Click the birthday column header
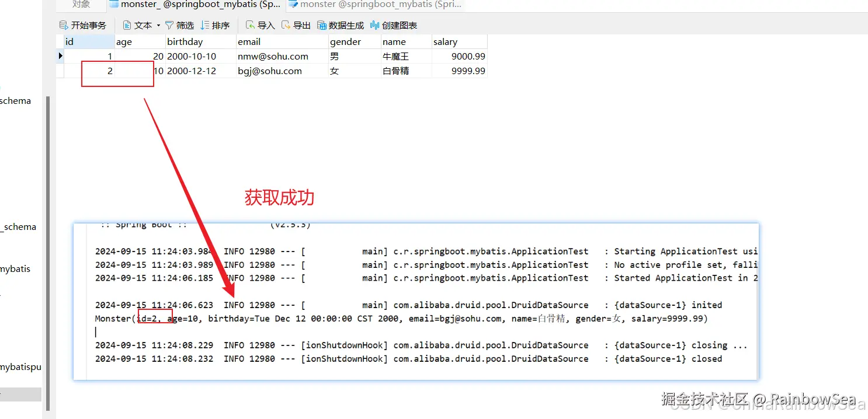 pos(200,42)
